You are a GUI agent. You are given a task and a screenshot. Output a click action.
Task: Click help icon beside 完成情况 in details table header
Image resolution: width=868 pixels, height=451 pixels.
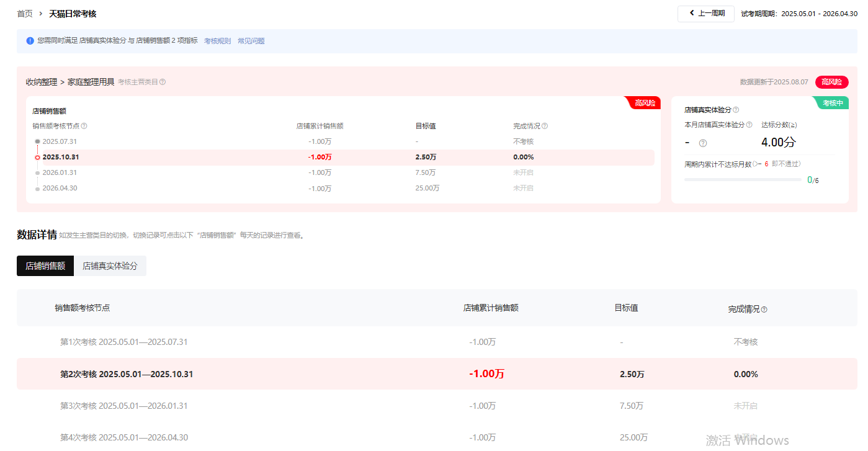click(x=764, y=309)
